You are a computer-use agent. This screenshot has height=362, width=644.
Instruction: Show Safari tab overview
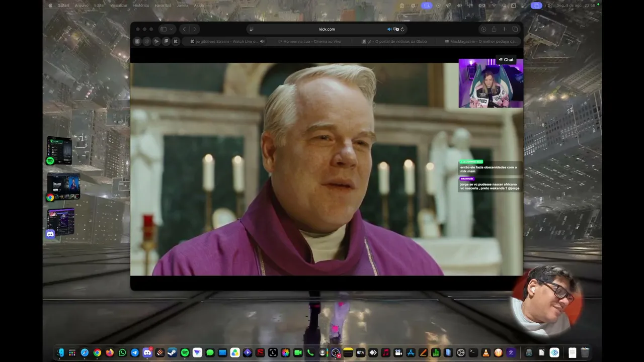pos(515,29)
